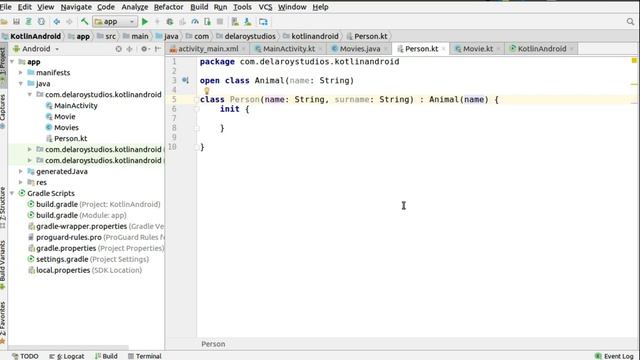
Task: Toggle the Favorites side tab
Action: tap(3, 323)
